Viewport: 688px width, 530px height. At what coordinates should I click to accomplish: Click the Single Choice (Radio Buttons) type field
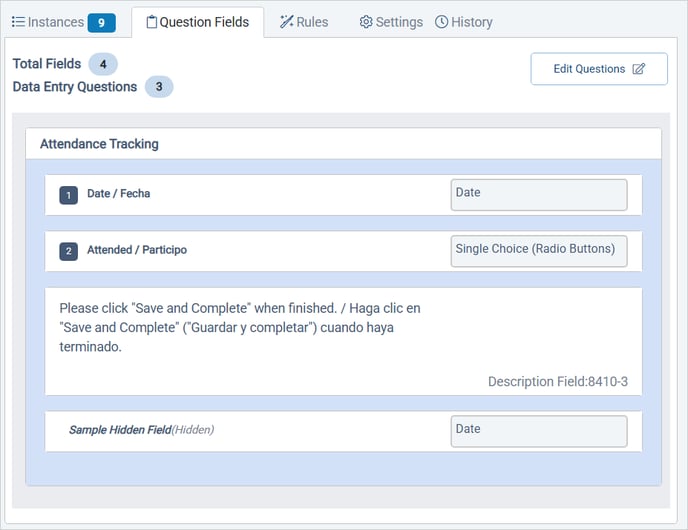coord(539,251)
